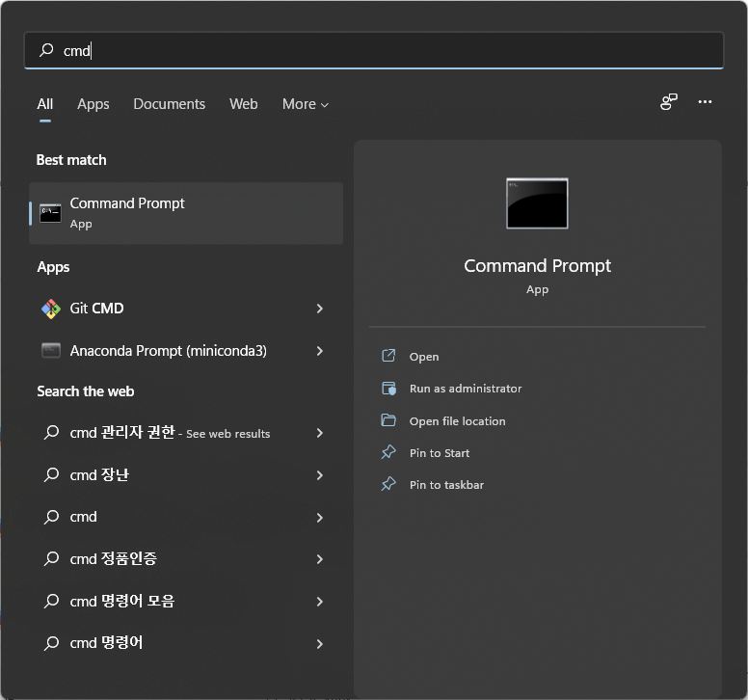Screen dimensions: 748x700
Task: Click the Pin to Start pin icon
Action: point(388,452)
